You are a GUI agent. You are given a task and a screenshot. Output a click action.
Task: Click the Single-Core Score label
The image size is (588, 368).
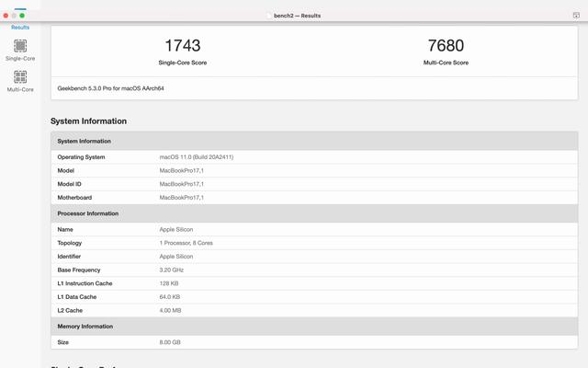[183, 63]
